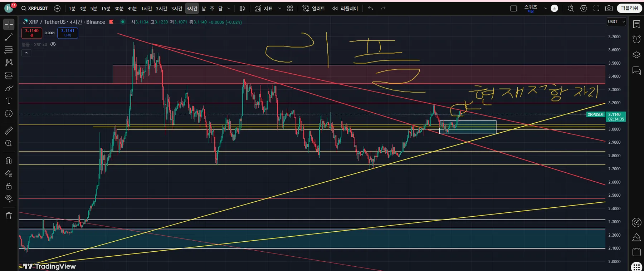Pick the brush drawing tool
644x271 pixels.
click(x=9, y=88)
